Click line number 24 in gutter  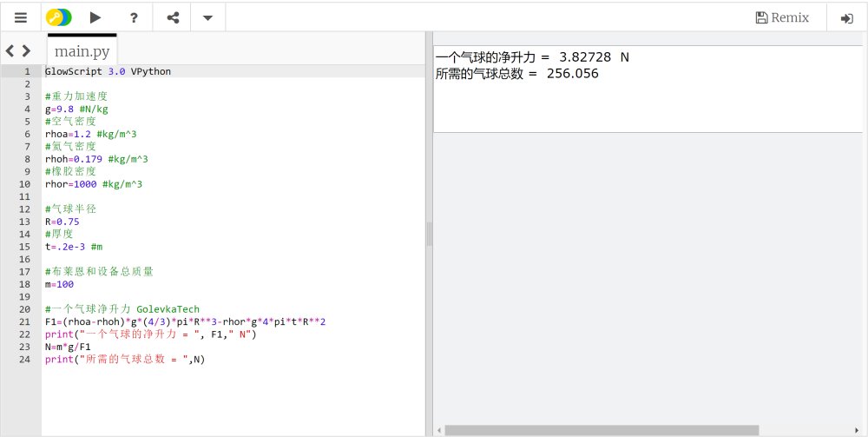25,360
